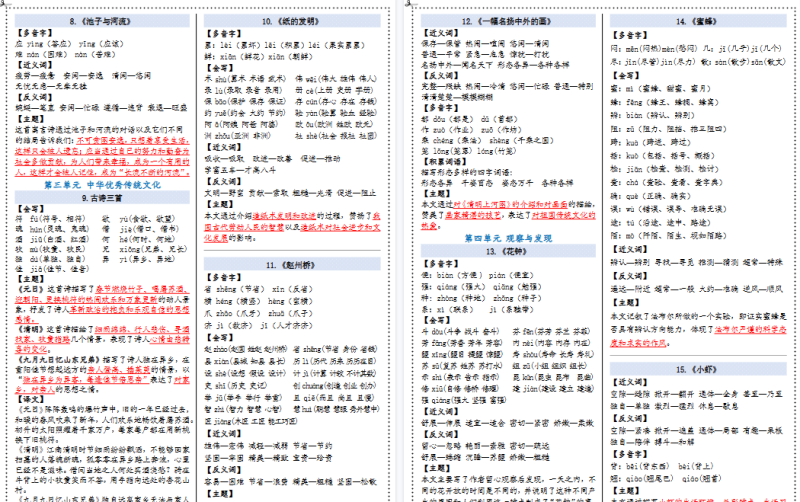
Task: Click the red underlined phrase in lesson 14's theme
Action: 698,337
